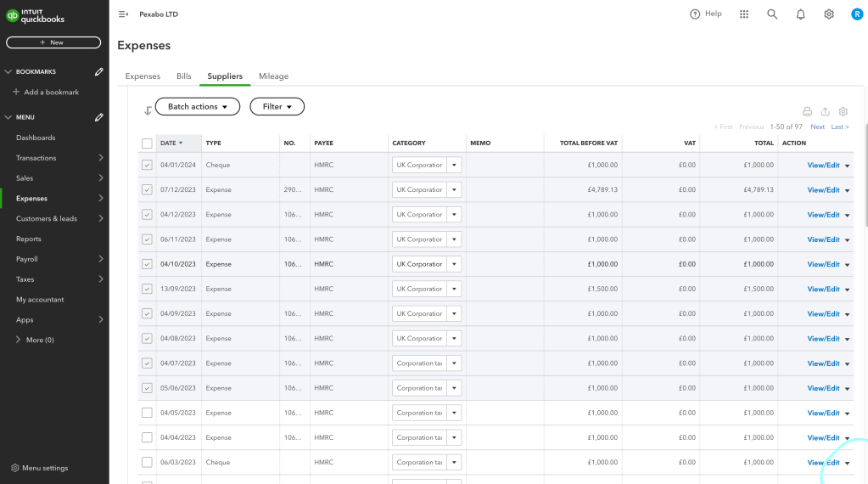Image resolution: width=868 pixels, height=484 pixels.
Task: Open the apps grid icon
Action: click(744, 14)
